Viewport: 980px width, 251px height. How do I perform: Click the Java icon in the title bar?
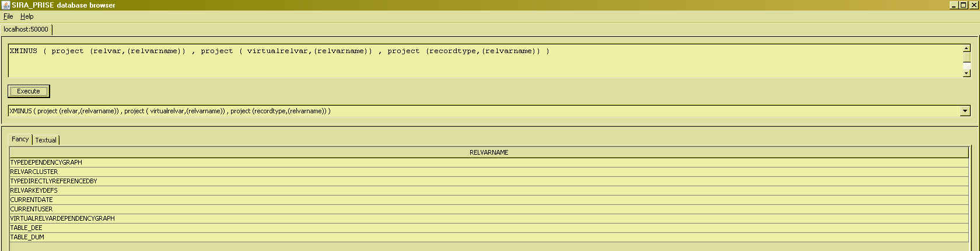(x=5, y=5)
